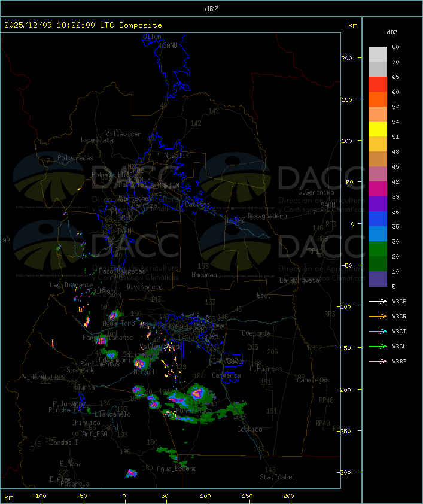Click the dBZ title at the top
This screenshot has height=504, width=423.
pos(212,8)
